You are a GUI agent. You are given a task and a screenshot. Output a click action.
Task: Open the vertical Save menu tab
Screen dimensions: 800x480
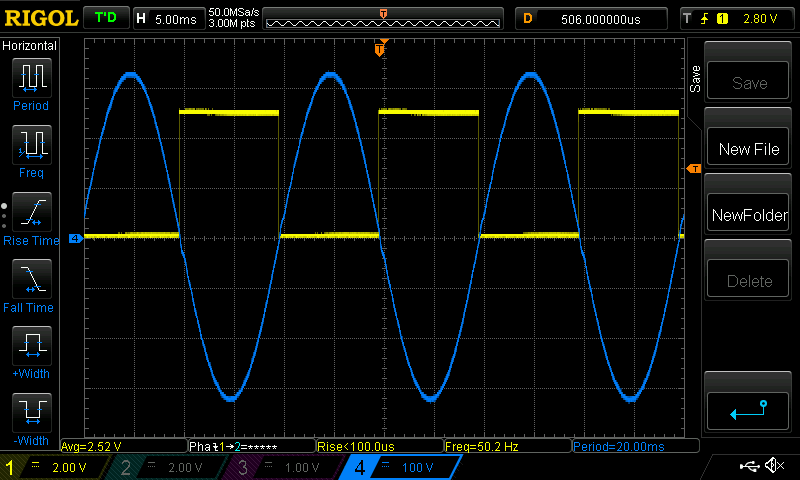[x=695, y=79]
